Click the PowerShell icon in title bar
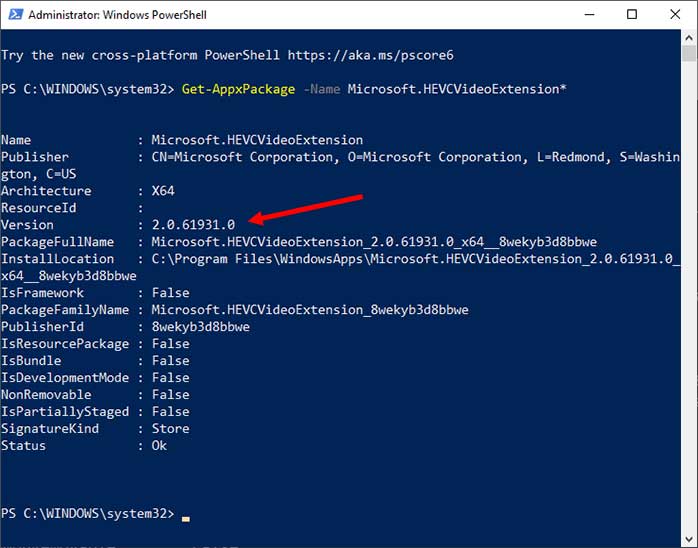The width and height of the screenshot is (698, 548). (13, 15)
